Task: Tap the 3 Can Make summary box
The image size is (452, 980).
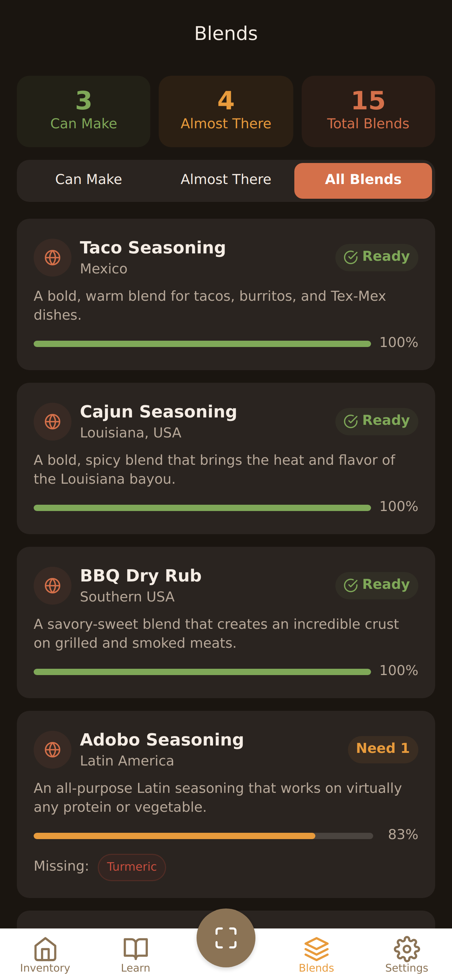Action: pyautogui.click(x=84, y=111)
